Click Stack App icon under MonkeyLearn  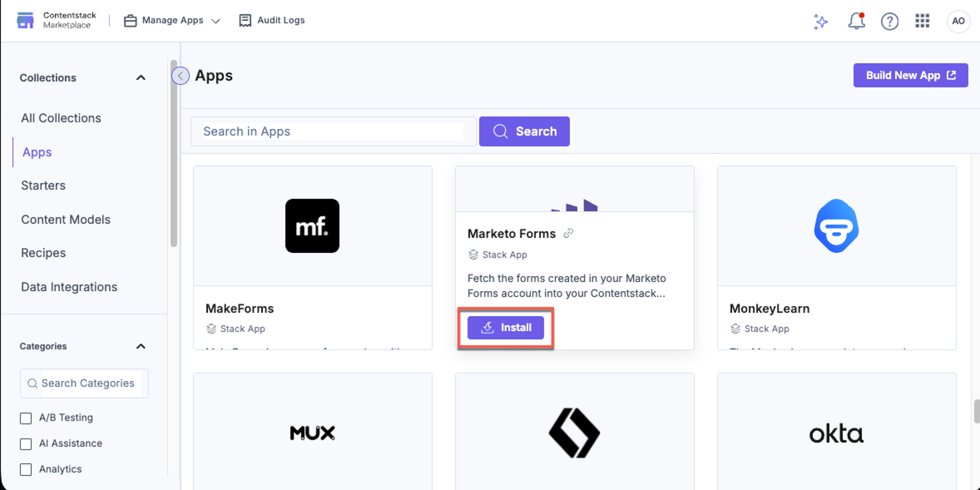point(735,329)
